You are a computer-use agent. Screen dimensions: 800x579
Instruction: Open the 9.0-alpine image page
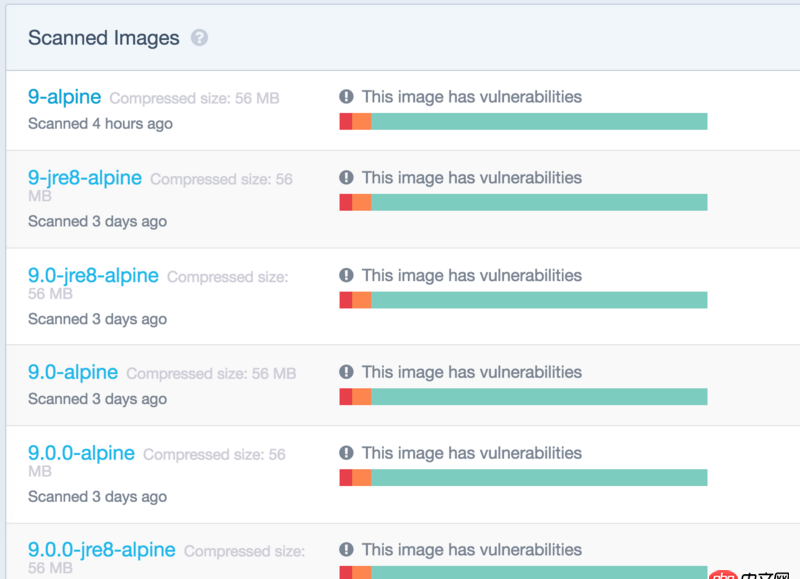72,372
